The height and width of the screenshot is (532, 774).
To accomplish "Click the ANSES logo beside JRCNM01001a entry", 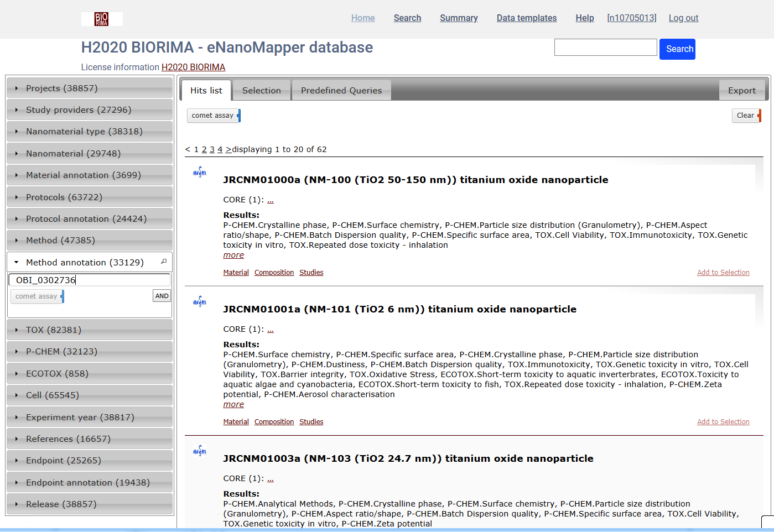I will pyautogui.click(x=199, y=301).
